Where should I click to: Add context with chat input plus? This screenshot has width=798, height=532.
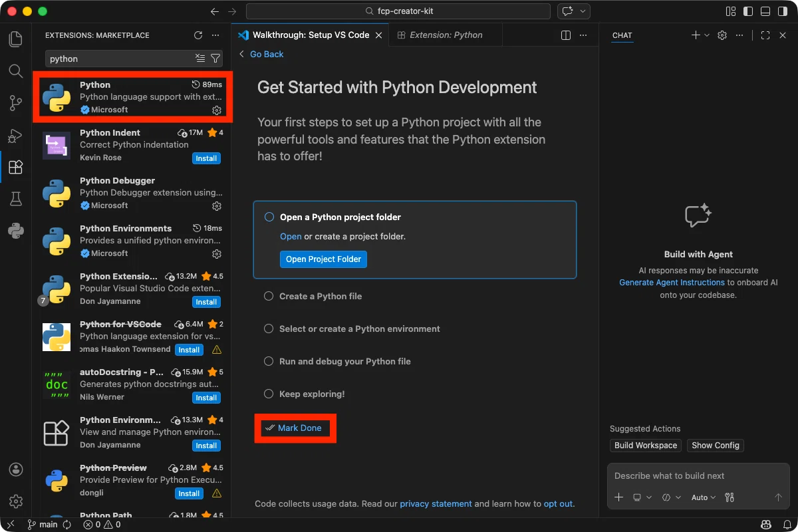619,497
